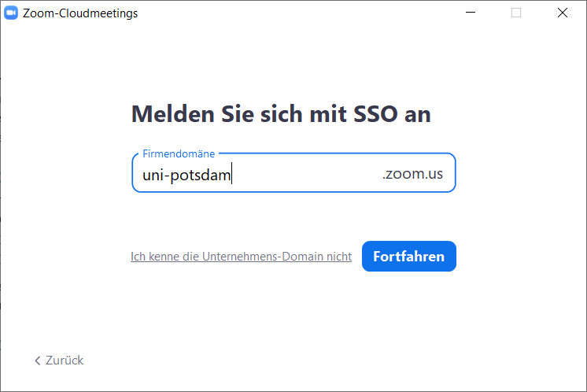Open "Ich kenne die Unternehmens-Domain nicht" link
Screen dimensions: 587x392
click(x=241, y=257)
